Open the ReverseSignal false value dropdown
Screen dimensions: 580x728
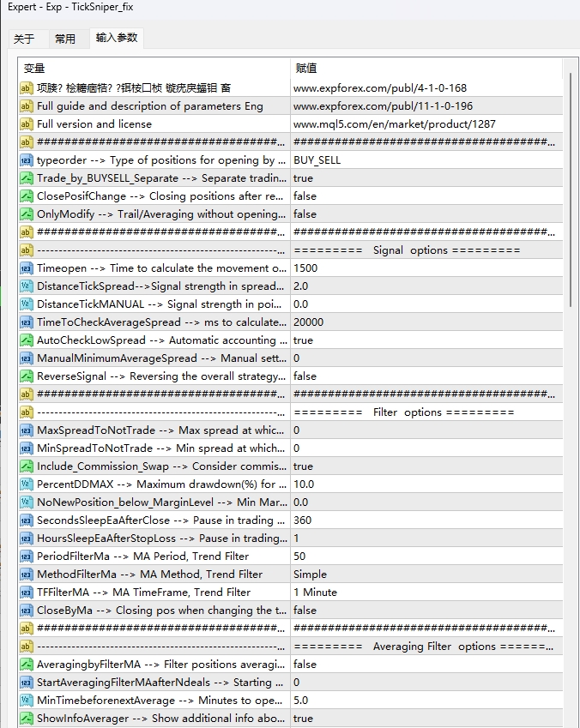[x=426, y=376]
